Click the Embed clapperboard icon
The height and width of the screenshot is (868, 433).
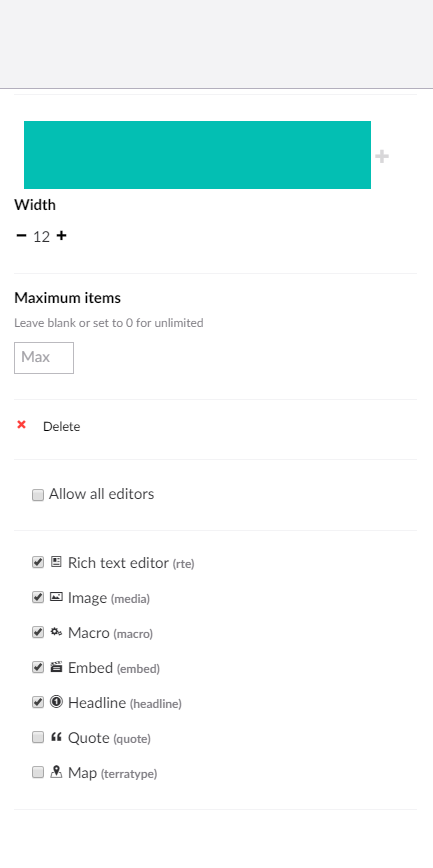(x=56, y=666)
